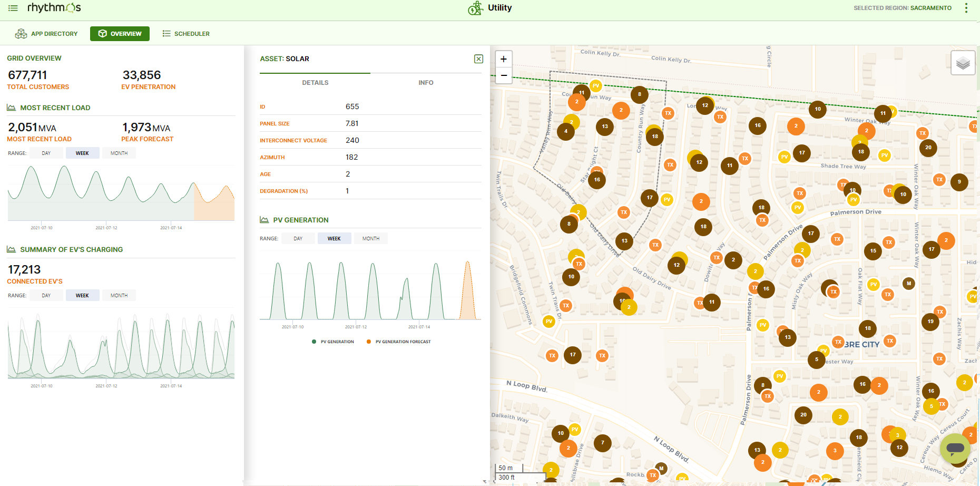
Task: Set PV Generation range to Month
Action: click(x=370, y=239)
